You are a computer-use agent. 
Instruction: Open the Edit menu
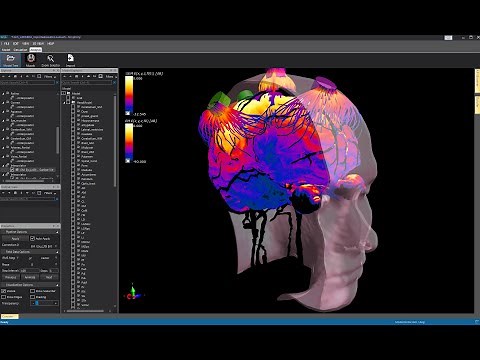pyautogui.click(x=15, y=44)
